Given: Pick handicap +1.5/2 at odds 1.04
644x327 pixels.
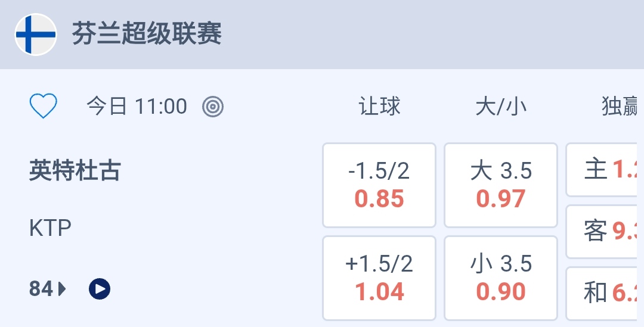Looking at the screenshot, I should [379, 278].
